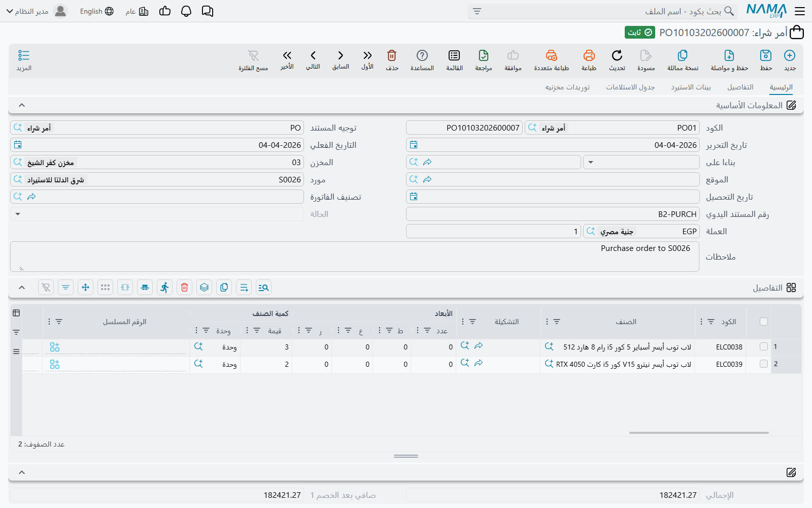Click the delete row icon in details toolbar
The width and height of the screenshot is (812, 508).
click(184, 288)
